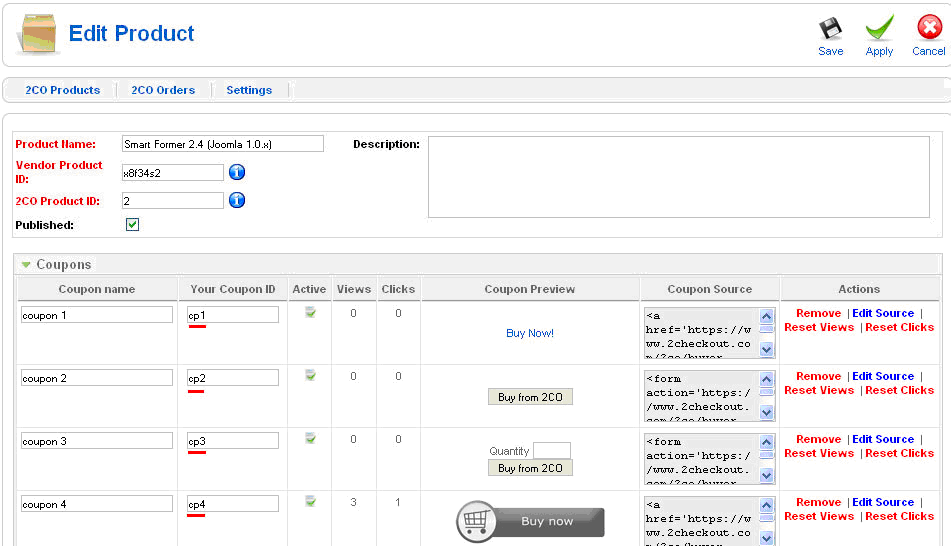Toggle active icon for coupon 2
The width and height of the screenshot is (951, 546).
pyautogui.click(x=310, y=376)
